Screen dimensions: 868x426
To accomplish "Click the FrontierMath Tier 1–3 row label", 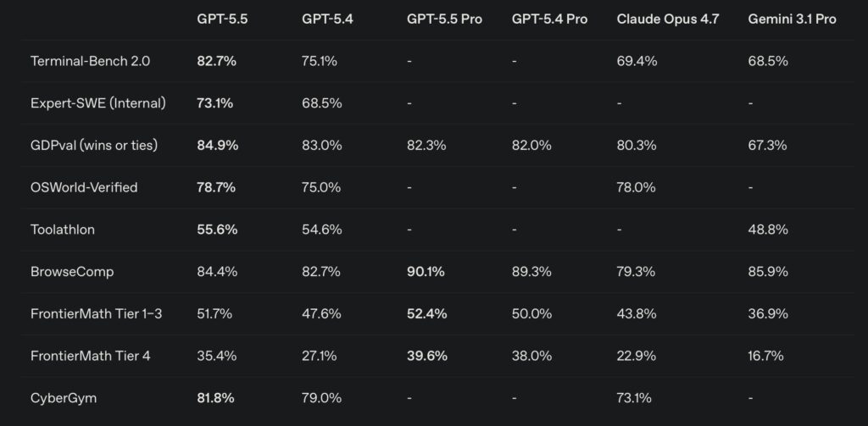I will pyautogui.click(x=96, y=313).
